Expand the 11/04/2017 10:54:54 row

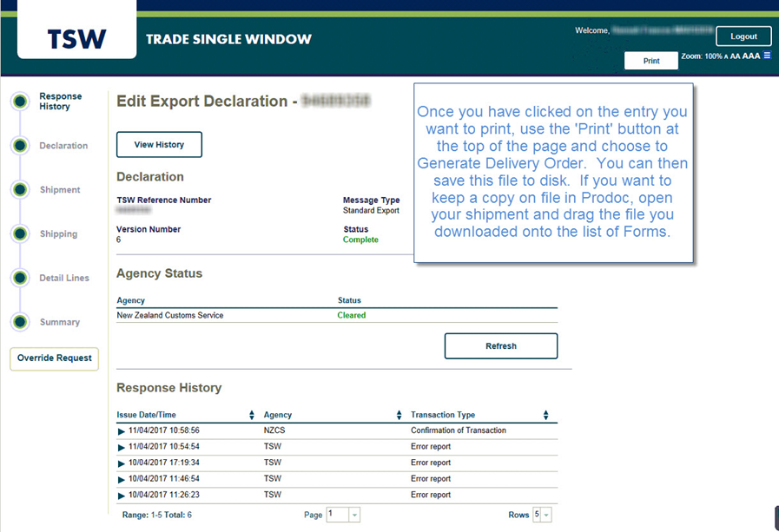click(121, 447)
